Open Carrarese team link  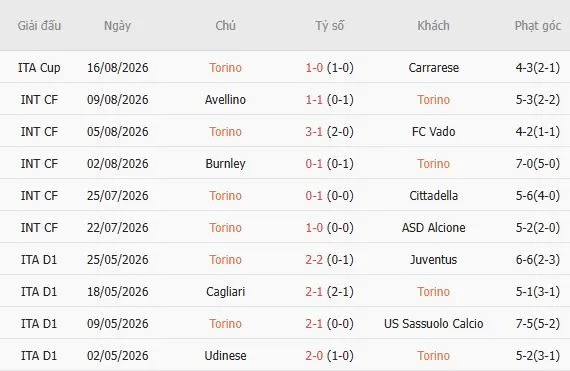[x=433, y=68]
